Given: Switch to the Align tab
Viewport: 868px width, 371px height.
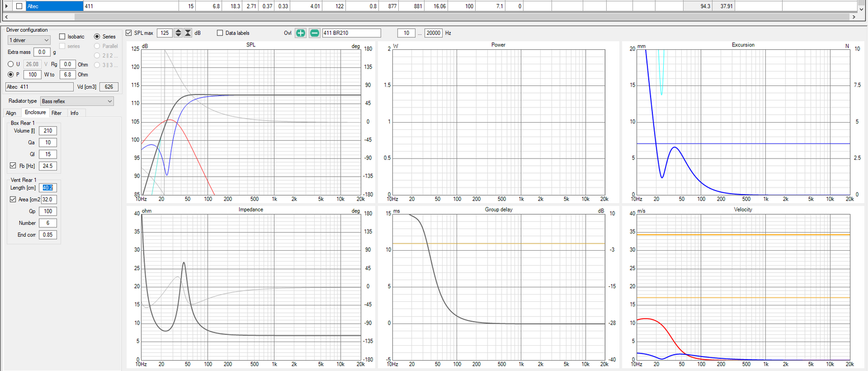Looking at the screenshot, I should click(x=11, y=113).
